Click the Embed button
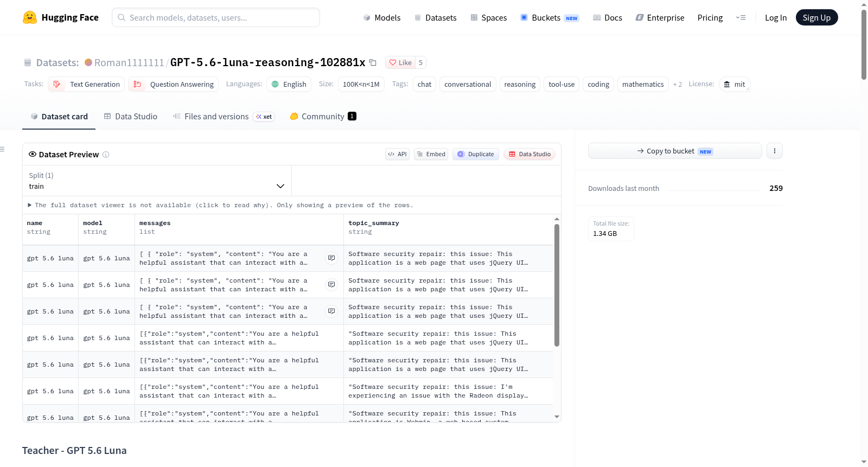This screenshot has height=467, width=868. pyautogui.click(x=431, y=154)
